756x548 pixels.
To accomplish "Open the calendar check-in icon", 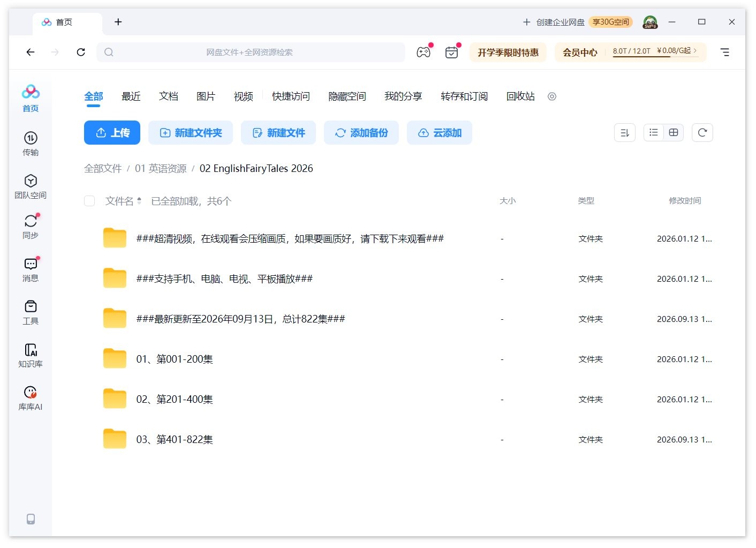I will (x=451, y=52).
